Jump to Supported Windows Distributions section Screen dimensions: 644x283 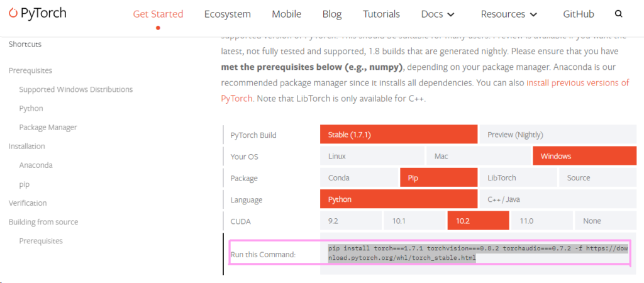[75, 89]
